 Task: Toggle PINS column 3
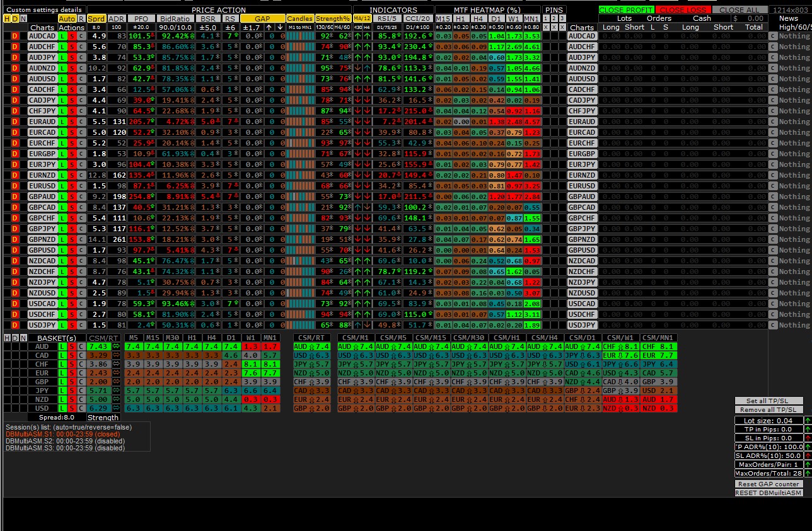[562, 18]
